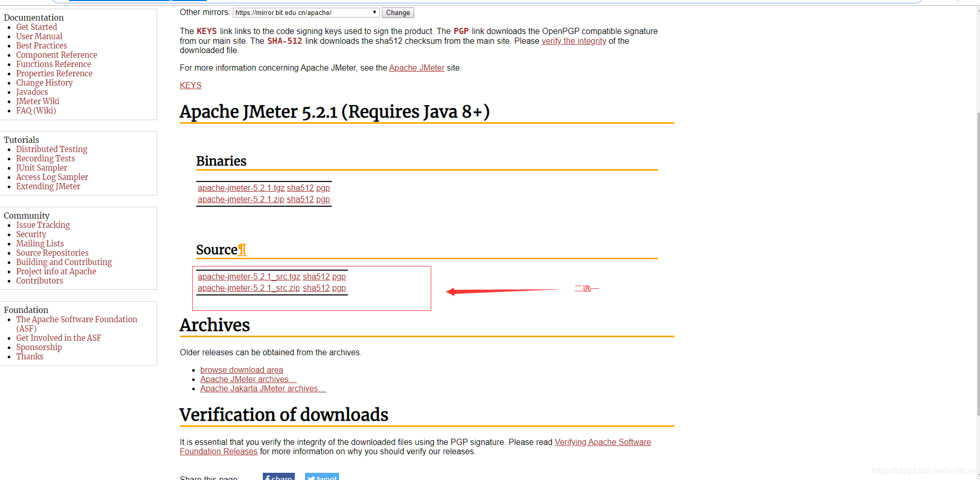The image size is (980, 480).
Task: Download apache-jmeter-5.2.1.zip binary
Action: point(241,199)
